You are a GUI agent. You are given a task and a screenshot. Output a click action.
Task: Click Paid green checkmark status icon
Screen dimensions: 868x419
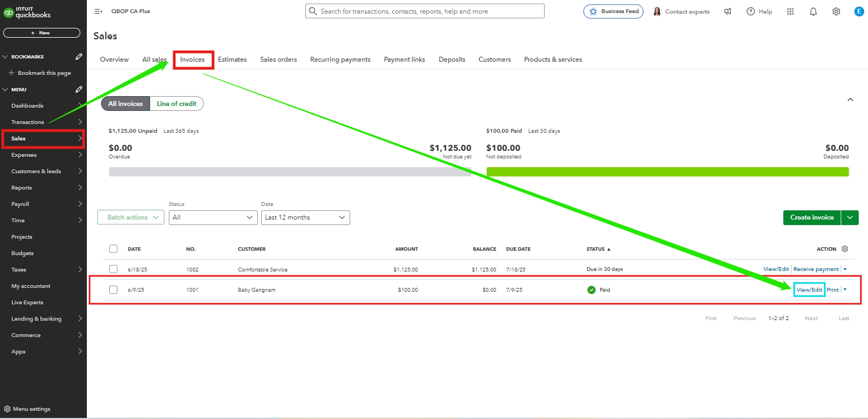592,290
